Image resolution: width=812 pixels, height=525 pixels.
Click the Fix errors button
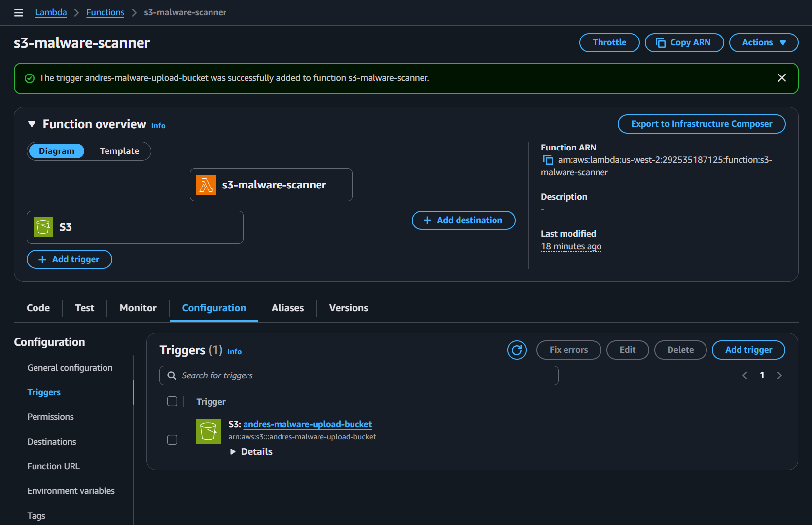(568, 350)
